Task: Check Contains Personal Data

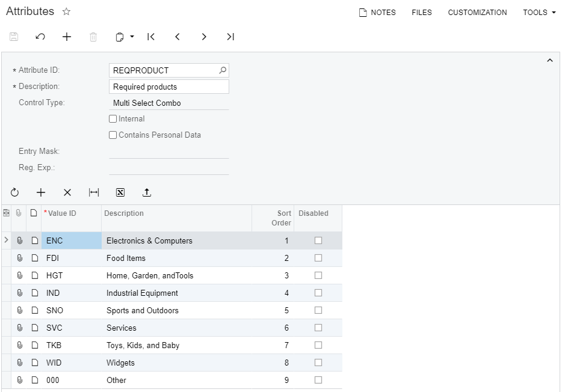Action: click(113, 135)
